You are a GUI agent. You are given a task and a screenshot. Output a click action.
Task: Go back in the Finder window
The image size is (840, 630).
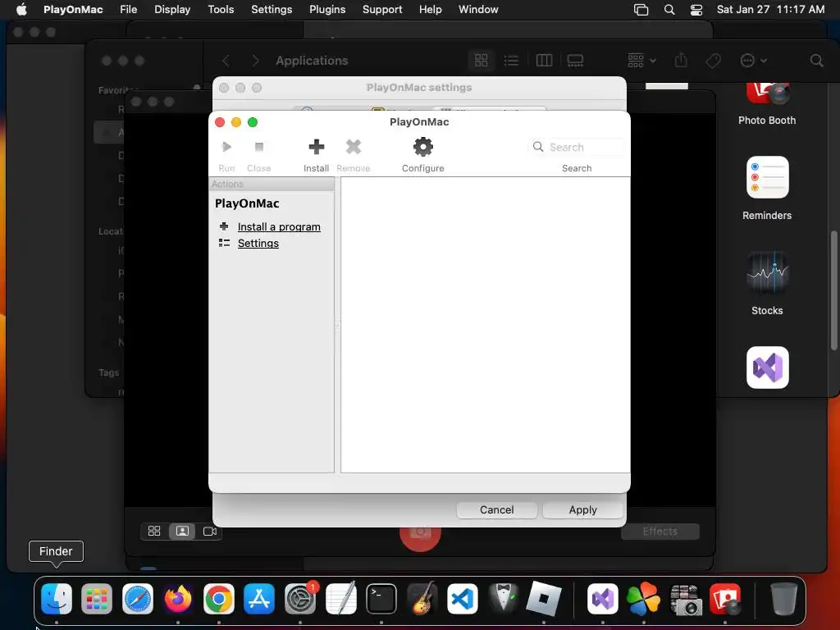(x=226, y=61)
